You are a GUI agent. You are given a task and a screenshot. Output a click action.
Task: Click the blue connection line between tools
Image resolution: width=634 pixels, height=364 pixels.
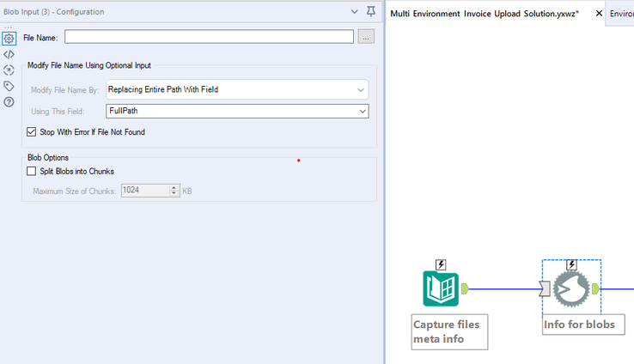(x=504, y=288)
